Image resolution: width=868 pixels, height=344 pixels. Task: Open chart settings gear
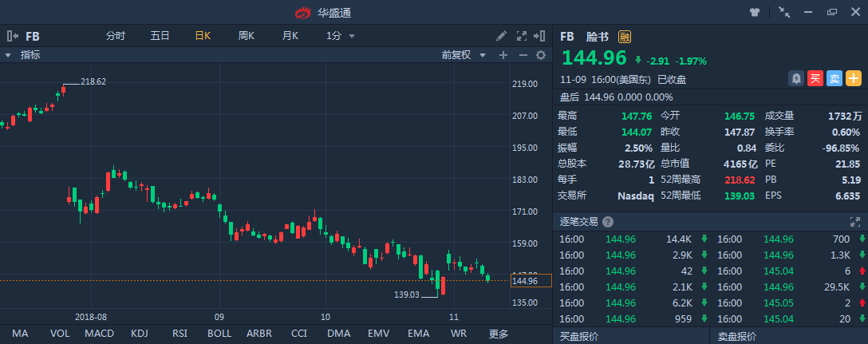(x=541, y=55)
